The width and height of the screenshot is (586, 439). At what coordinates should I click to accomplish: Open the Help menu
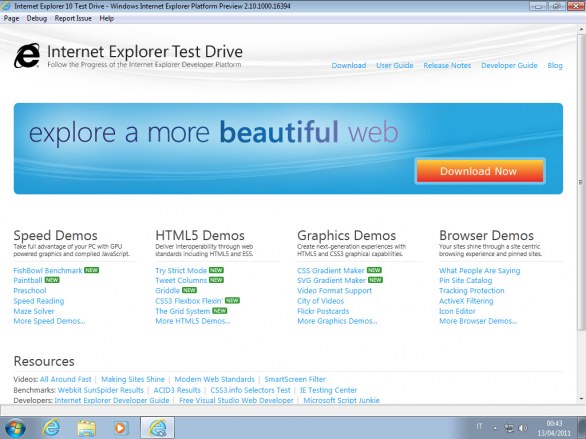(x=107, y=18)
